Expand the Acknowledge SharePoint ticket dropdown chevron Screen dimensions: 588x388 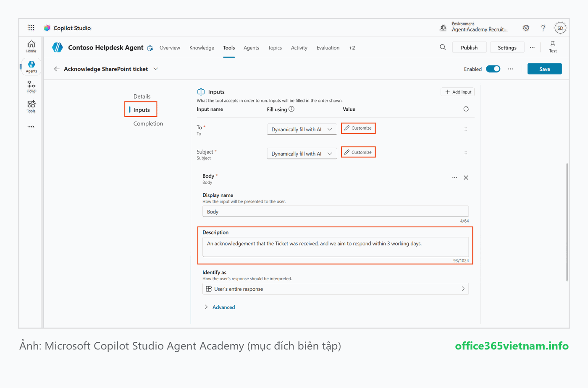coord(156,69)
